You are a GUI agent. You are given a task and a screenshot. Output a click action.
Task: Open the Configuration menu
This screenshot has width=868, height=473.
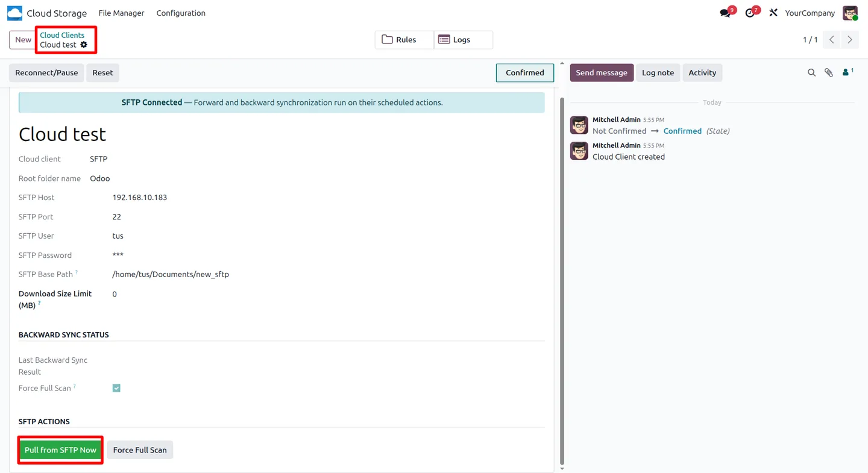181,13
